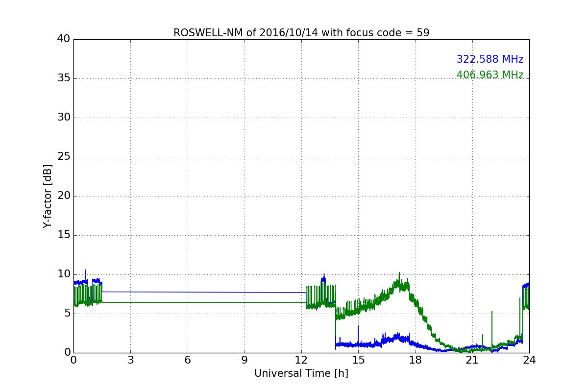Viewport: 588px width, 392px height.
Task: Select the green '406.963 MHz' legend label
Action: pyautogui.click(x=490, y=75)
